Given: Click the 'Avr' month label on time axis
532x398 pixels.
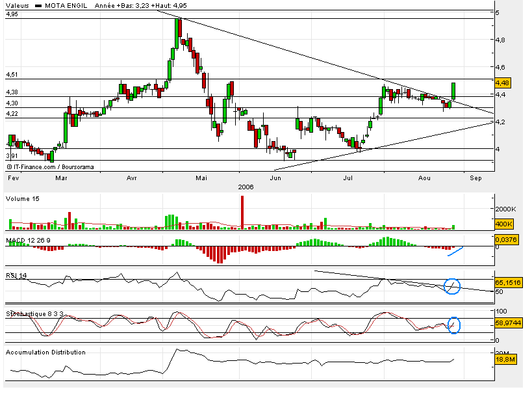Looking at the screenshot, I should 131,178.
